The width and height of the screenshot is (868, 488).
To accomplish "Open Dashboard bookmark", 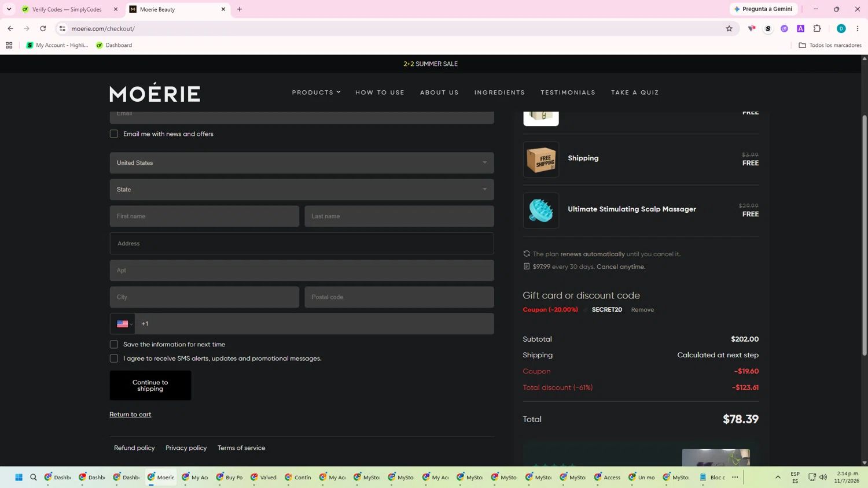I will (114, 45).
